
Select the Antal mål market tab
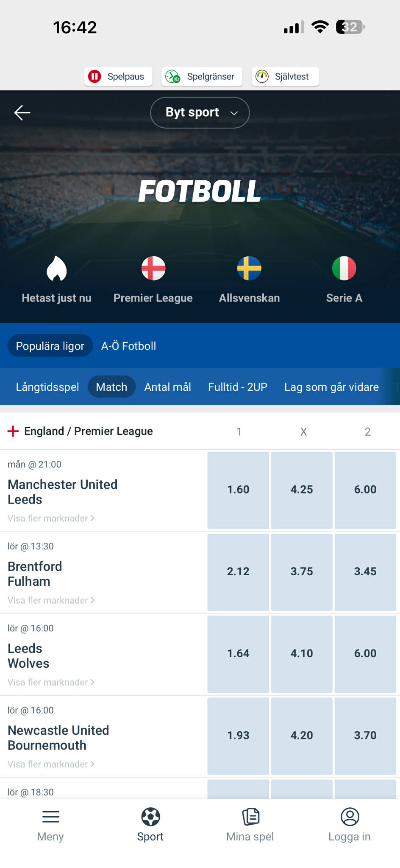[x=167, y=387]
